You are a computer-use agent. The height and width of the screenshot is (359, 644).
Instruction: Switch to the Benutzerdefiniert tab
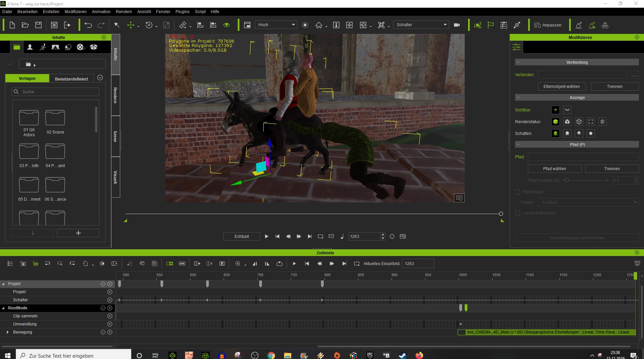click(72, 79)
